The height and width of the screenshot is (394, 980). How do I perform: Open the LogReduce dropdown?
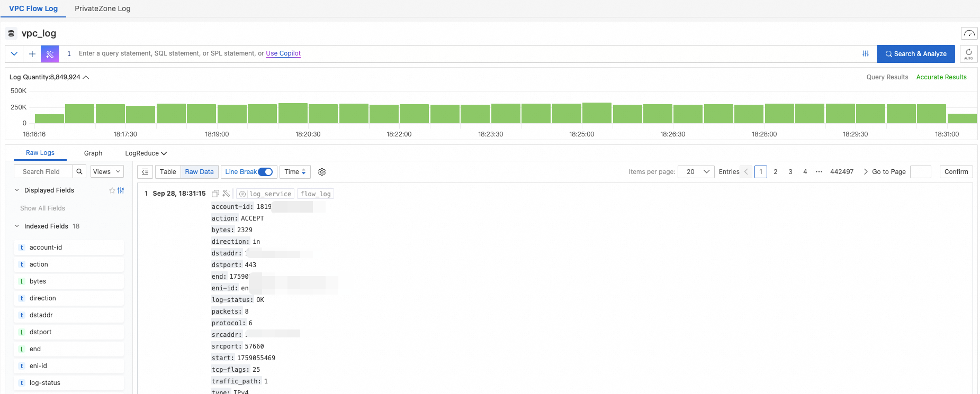tap(146, 153)
